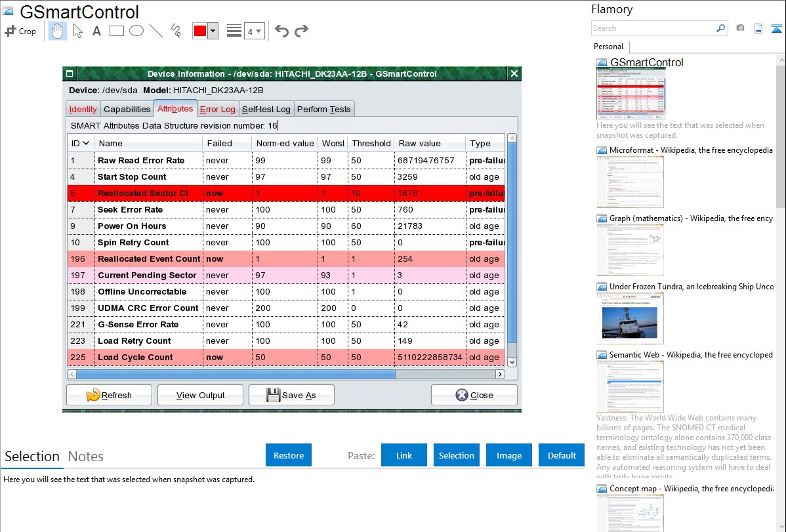Select the arrow pointer tool
Screen dimensions: 786x532
[77, 31]
